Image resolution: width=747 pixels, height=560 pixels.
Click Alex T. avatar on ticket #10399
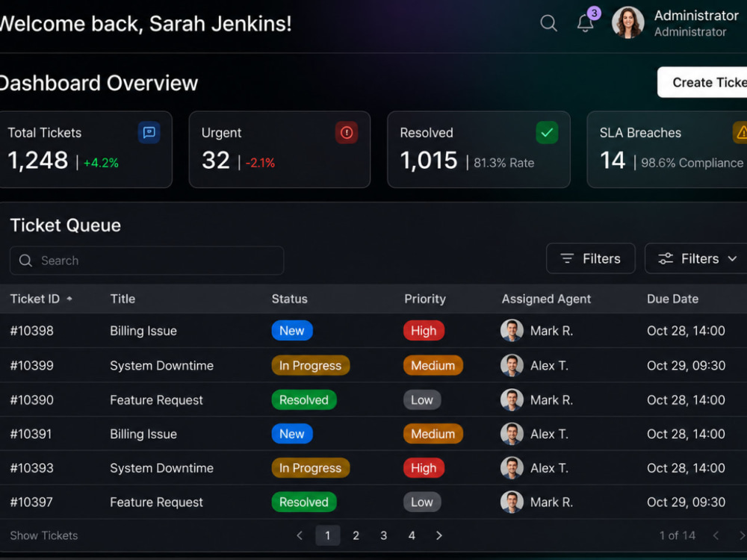tap(512, 365)
